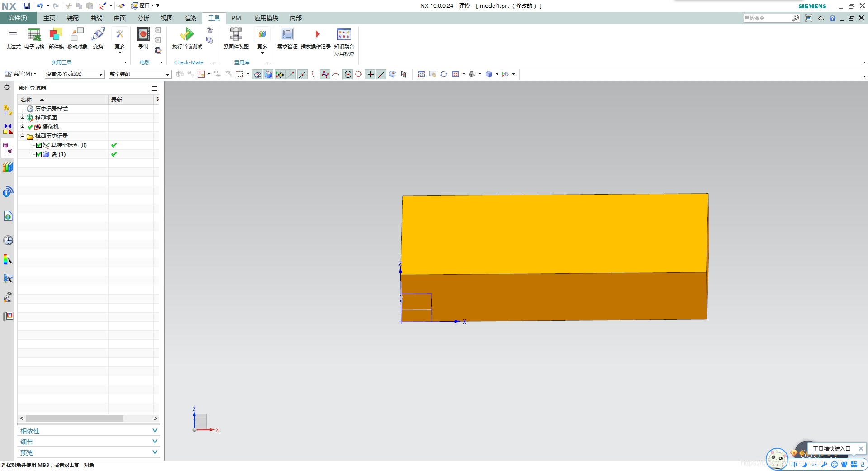Run 执行当前测试 Check-Mate test
868x471 pixels.
point(187,38)
